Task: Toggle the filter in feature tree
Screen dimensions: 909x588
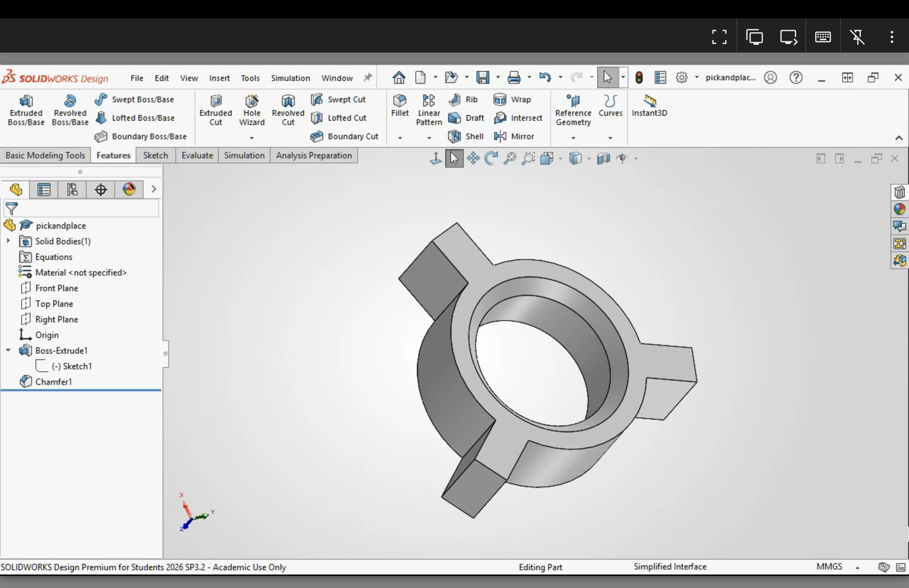Action: [11, 208]
